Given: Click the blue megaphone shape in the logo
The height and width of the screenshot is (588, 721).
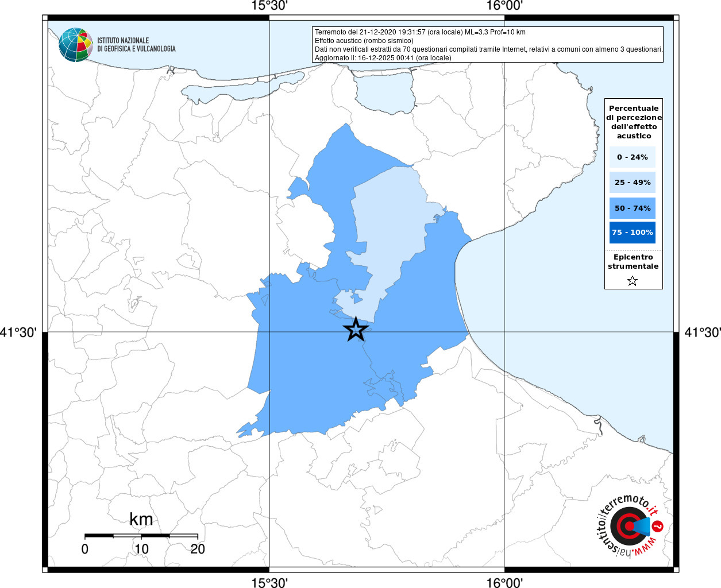Looking at the screenshot, I should pyautogui.click(x=642, y=525).
